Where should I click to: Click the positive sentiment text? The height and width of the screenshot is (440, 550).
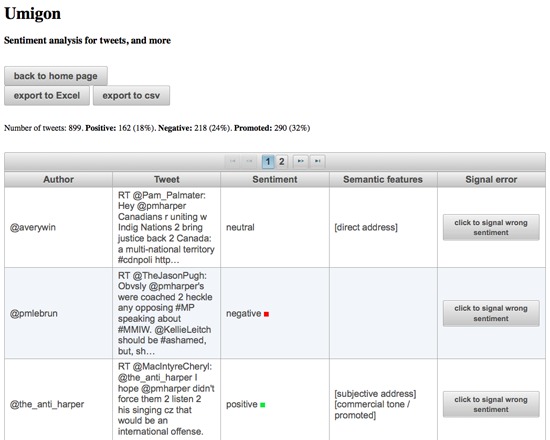pos(242,404)
